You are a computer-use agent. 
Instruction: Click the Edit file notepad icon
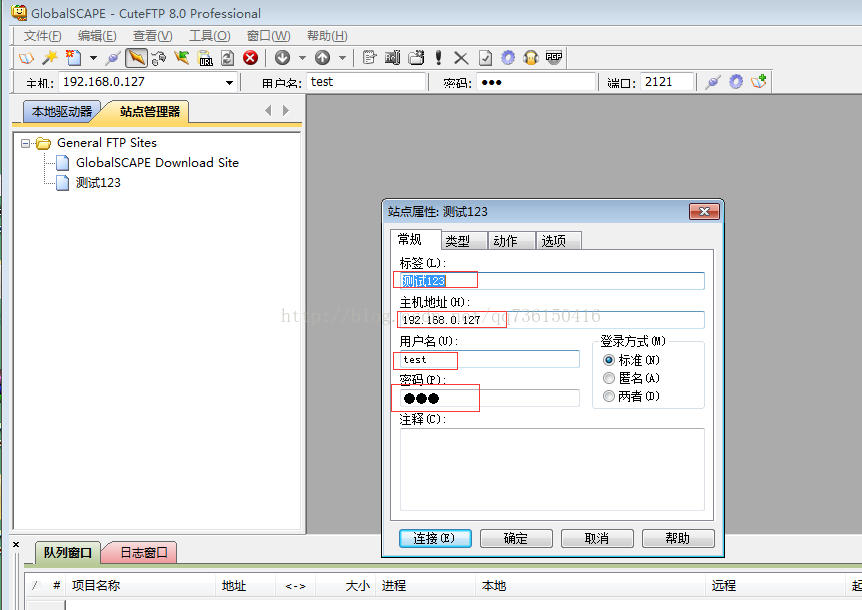(369, 58)
